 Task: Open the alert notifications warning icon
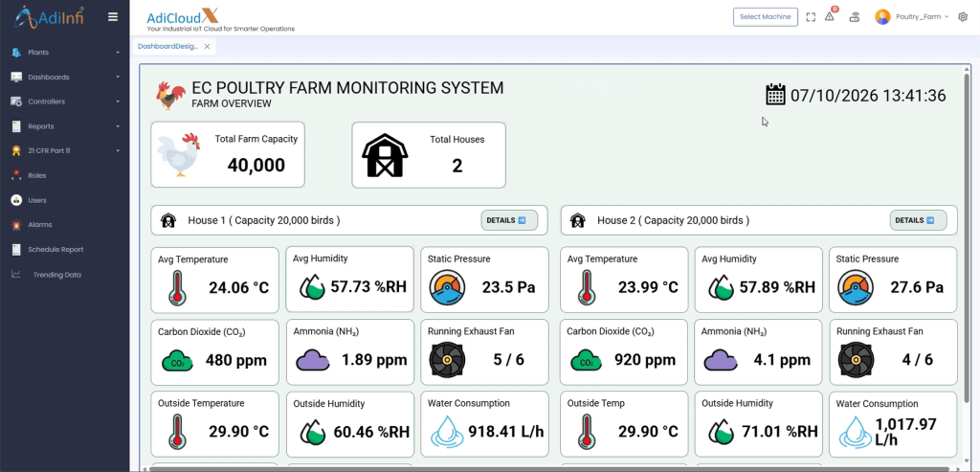830,17
